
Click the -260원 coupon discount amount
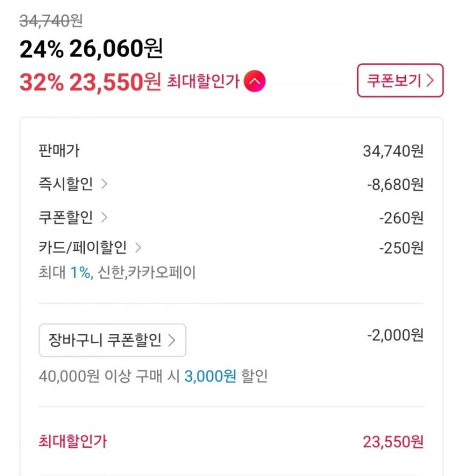(x=401, y=217)
